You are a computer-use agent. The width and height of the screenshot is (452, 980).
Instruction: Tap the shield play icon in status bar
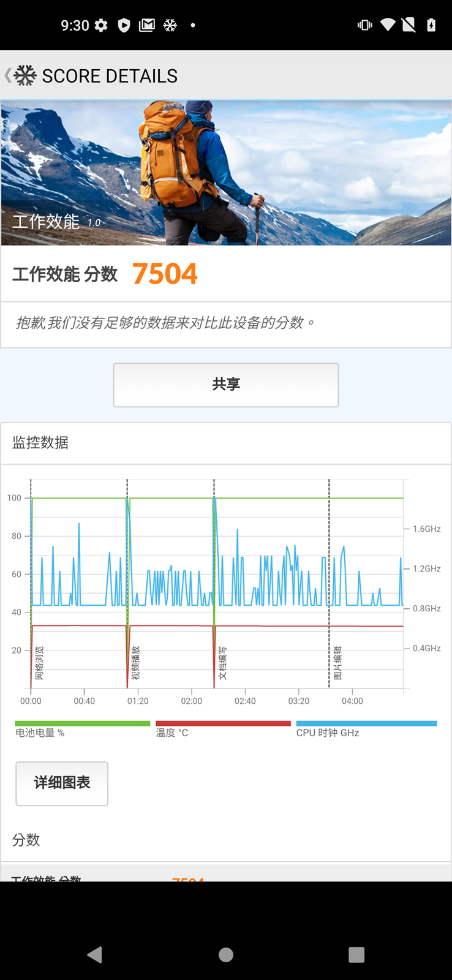coord(124,25)
